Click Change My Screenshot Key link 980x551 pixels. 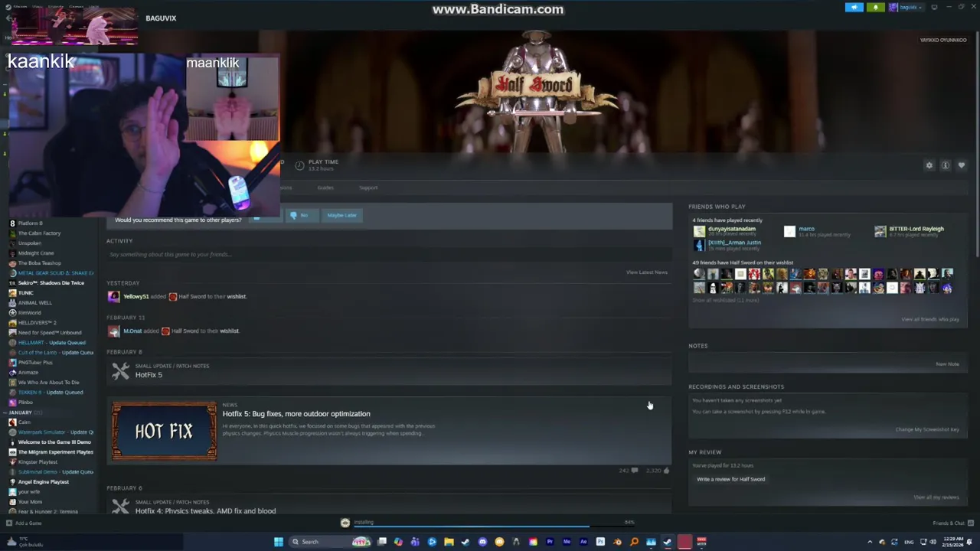point(927,429)
